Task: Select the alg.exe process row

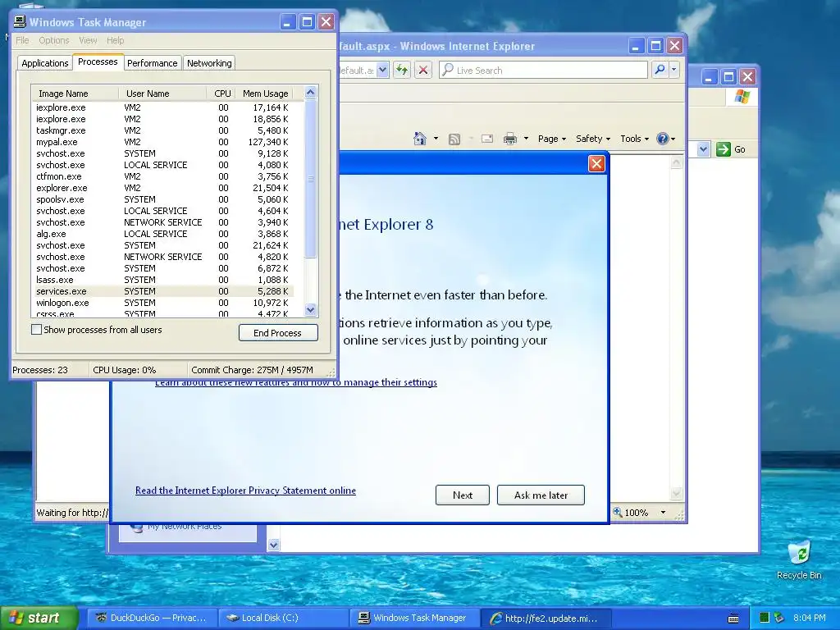Action: point(163,234)
